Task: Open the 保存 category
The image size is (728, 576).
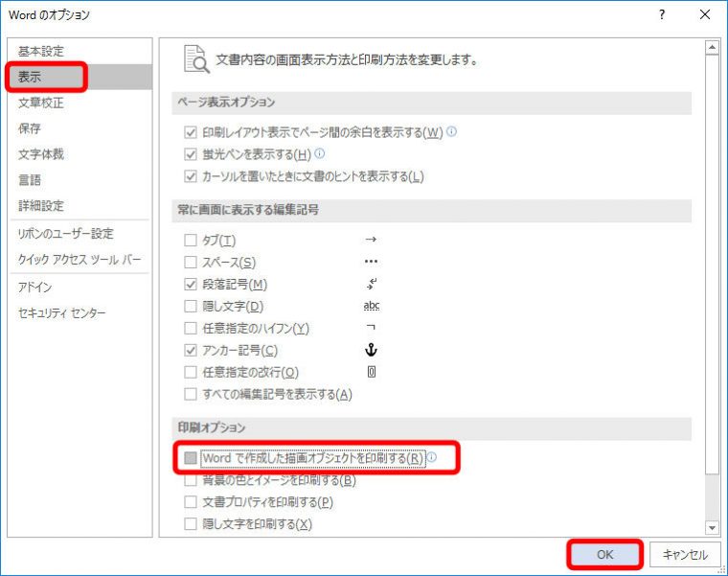Action: [x=80, y=128]
